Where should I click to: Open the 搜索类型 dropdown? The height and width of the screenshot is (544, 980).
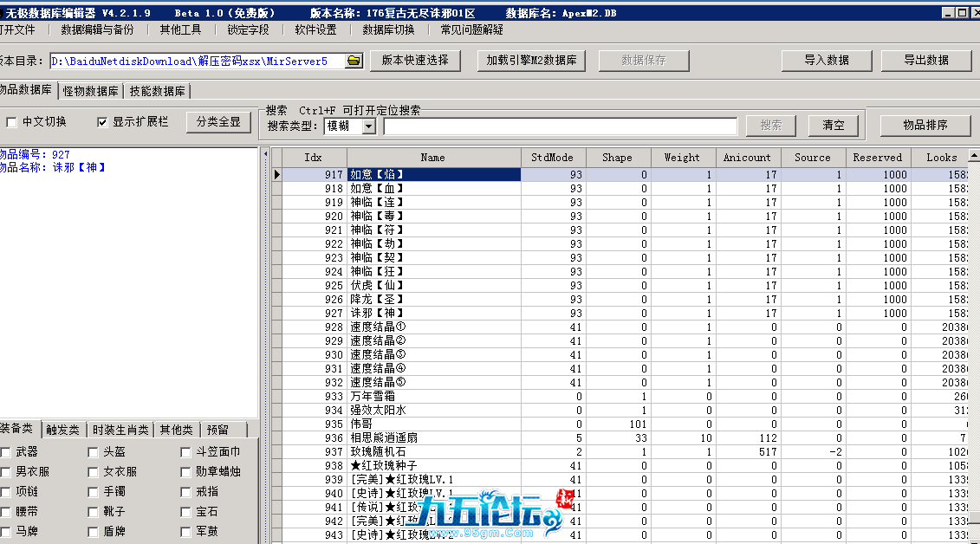pyautogui.click(x=368, y=126)
